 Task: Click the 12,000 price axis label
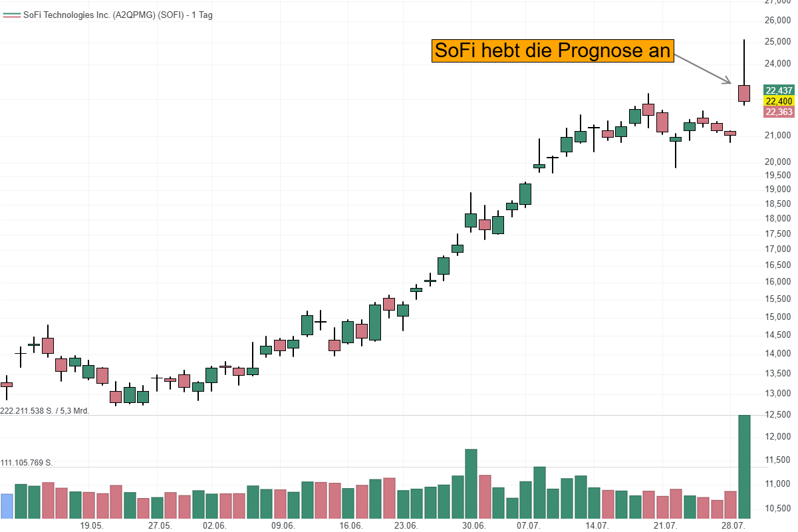[x=778, y=437]
